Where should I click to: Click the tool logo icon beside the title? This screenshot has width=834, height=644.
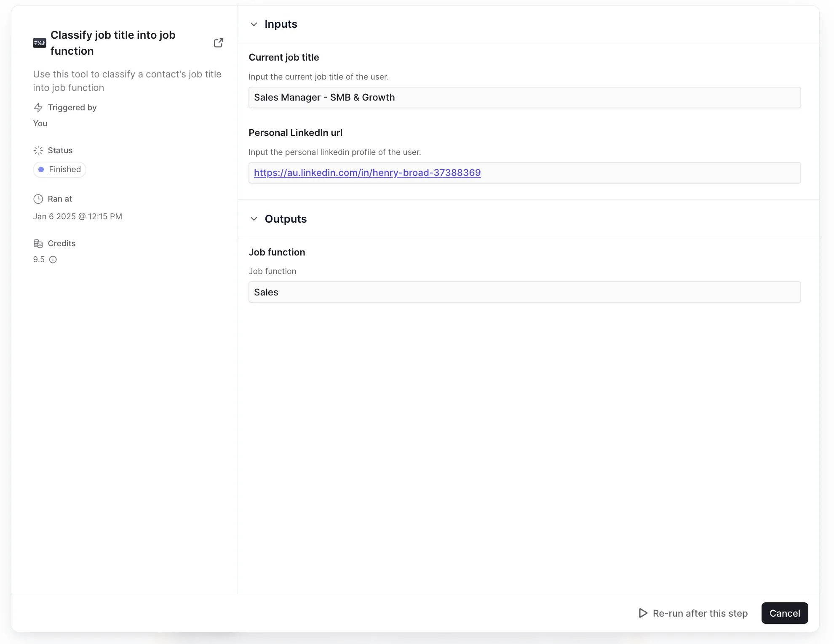[40, 43]
